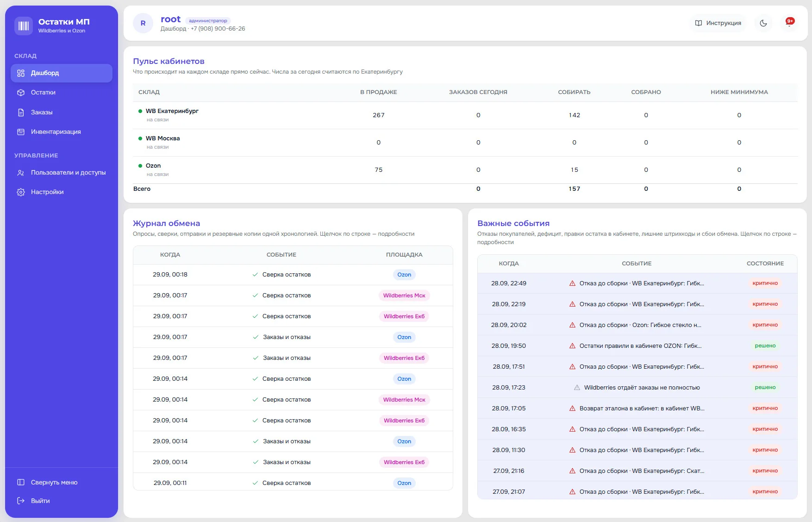Viewport: 812px width, 522px height.
Task: Click the Дашборд grid icon in the sidebar
Action: pos(21,73)
